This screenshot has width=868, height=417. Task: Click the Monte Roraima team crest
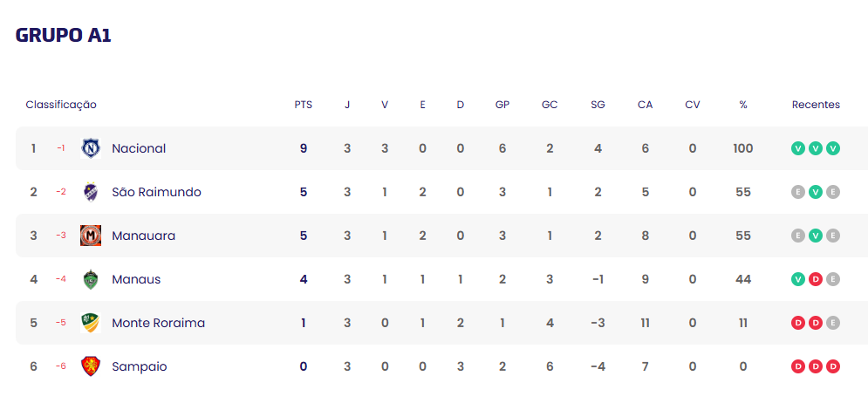pyautogui.click(x=91, y=323)
